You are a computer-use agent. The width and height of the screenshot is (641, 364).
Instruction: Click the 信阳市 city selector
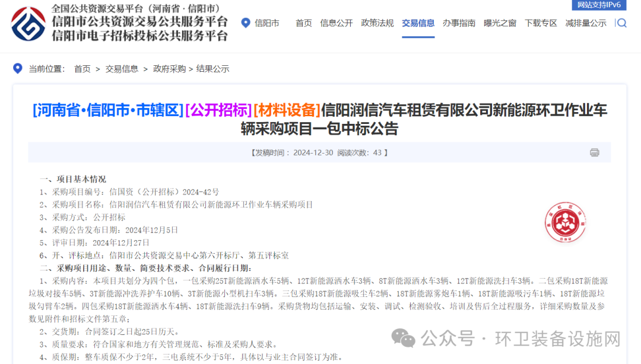267,23
